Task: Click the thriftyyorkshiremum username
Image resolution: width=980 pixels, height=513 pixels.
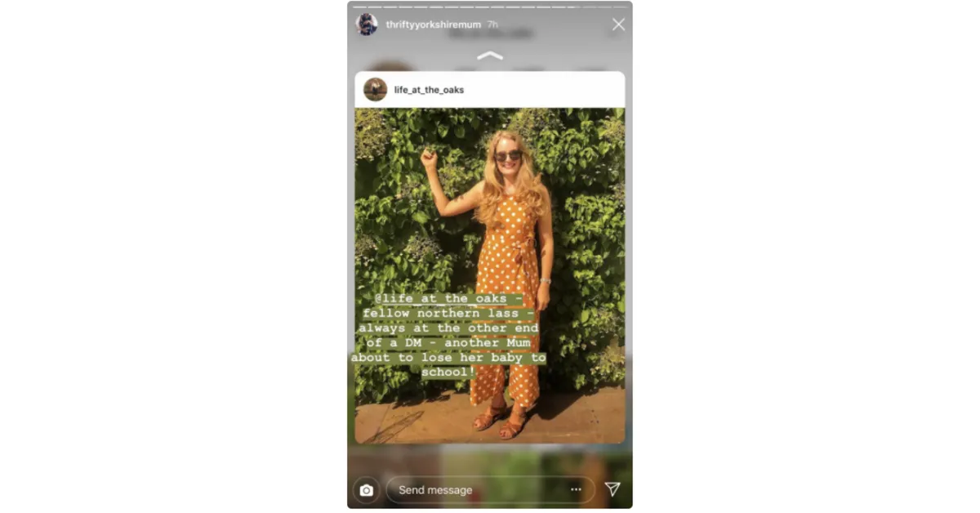Action: [x=434, y=25]
